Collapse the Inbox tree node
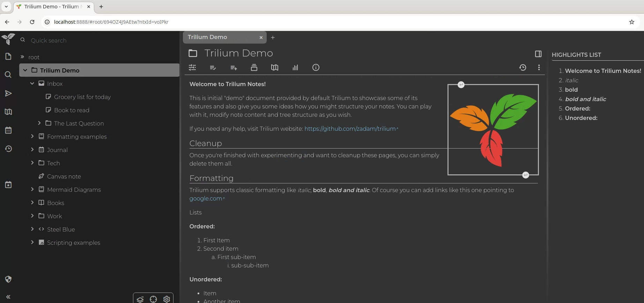Viewport: 644px width, 303px height. (32, 83)
